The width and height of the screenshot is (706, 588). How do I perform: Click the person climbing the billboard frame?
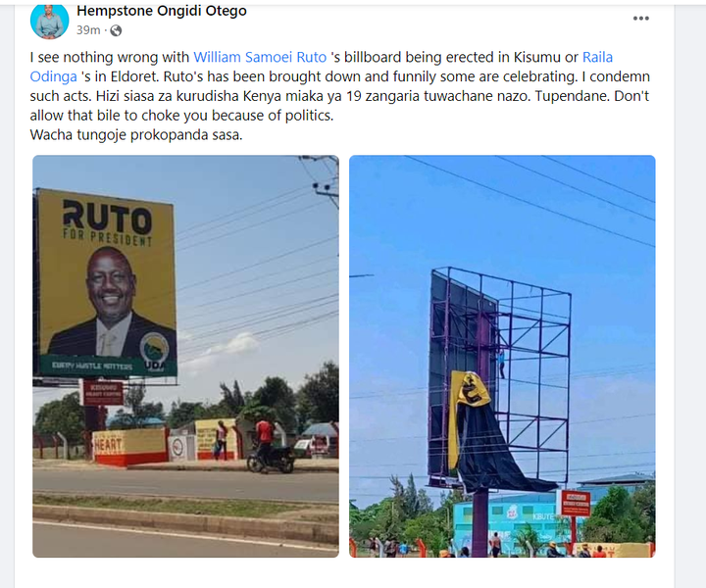tap(501, 363)
